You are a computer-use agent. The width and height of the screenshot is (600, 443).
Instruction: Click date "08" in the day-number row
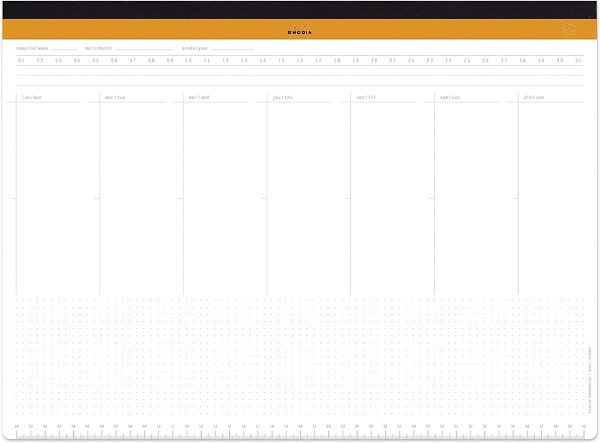point(151,60)
